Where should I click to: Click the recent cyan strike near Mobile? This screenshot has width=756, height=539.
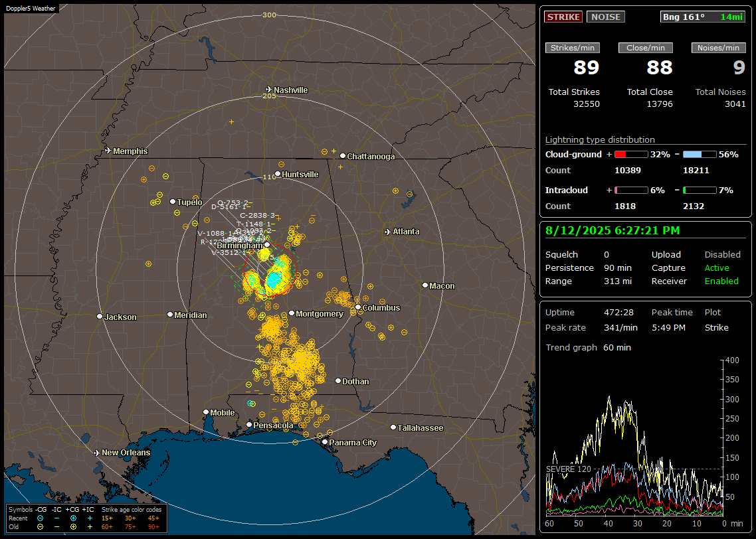pyautogui.click(x=250, y=403)
